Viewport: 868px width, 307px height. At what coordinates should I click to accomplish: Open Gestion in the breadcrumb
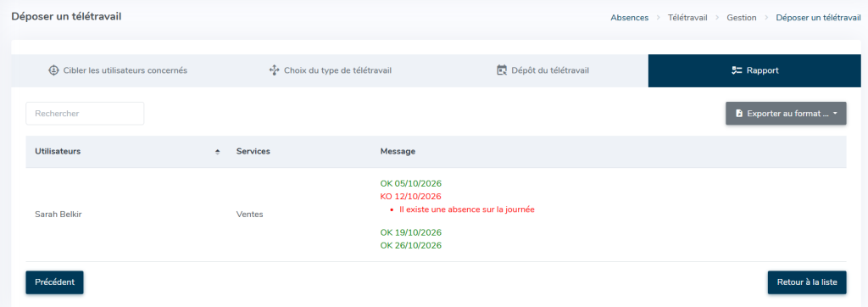click(x=742, y=18)
